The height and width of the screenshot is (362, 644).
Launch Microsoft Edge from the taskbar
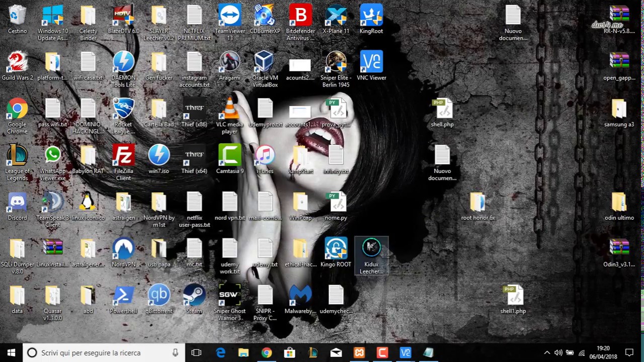coord(220,352)
